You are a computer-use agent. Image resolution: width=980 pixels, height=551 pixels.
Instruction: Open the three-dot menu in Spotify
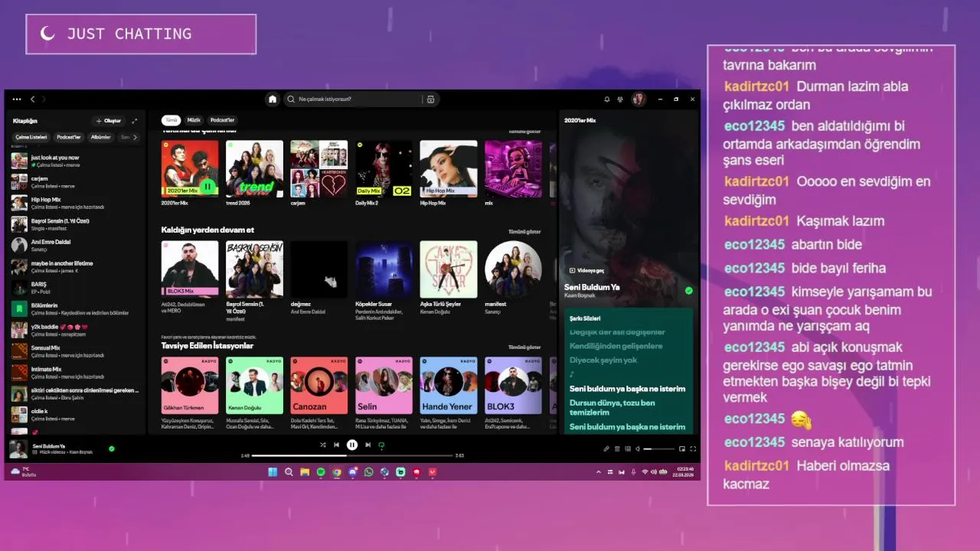coord(17,99)
